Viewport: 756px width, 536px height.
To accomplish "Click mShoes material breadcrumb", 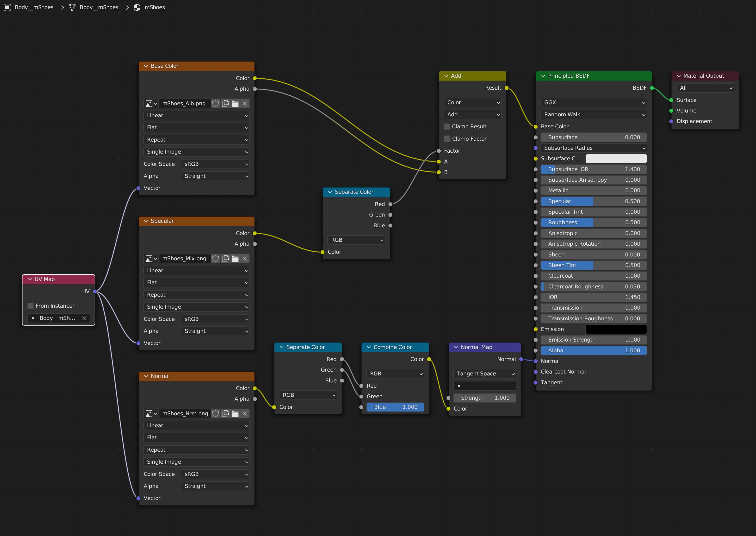I will tap(155, 7).
